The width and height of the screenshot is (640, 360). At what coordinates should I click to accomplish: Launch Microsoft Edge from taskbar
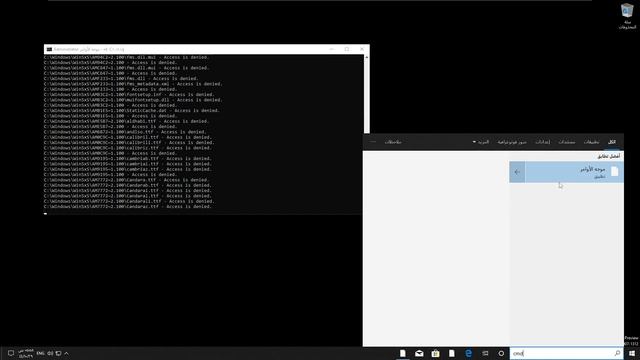click(x=468, y=353)
